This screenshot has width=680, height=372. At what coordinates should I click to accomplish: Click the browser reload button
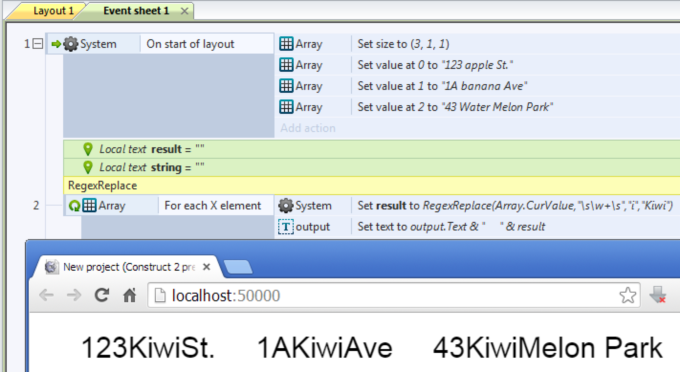(x=102, y=295)
